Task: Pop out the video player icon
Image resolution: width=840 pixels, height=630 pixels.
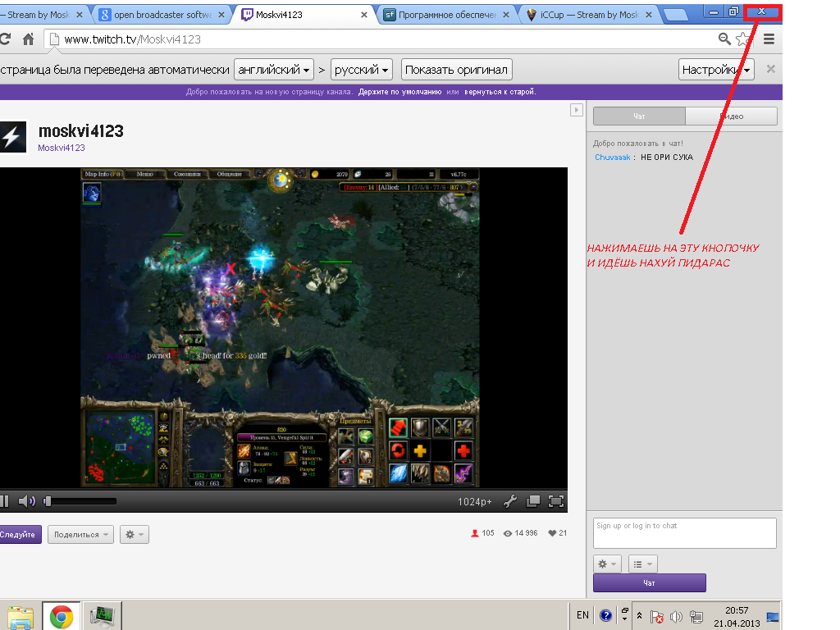Action: point(533,501)
